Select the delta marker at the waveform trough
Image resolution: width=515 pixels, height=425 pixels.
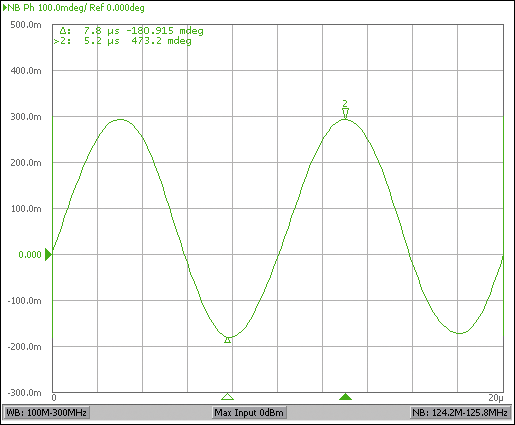pyautogui.click(x=228, y=340)
